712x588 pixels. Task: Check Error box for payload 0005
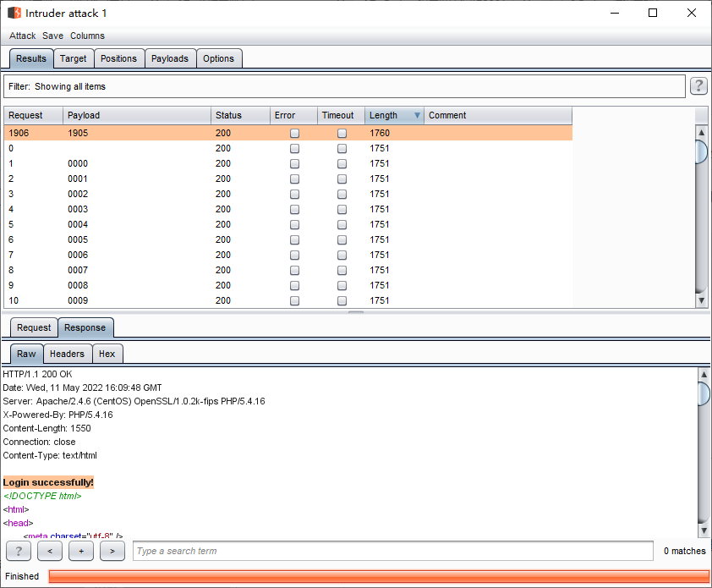coord(294,239)
